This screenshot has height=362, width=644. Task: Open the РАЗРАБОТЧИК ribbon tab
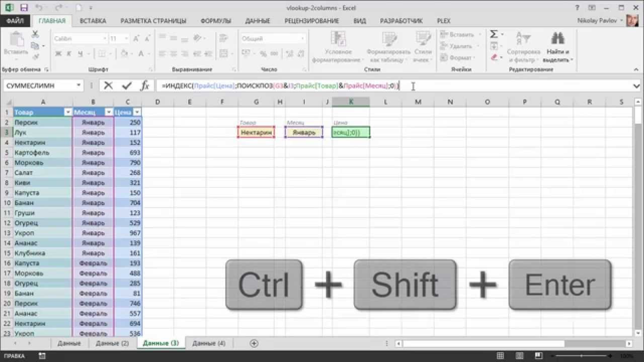[401, 21]
